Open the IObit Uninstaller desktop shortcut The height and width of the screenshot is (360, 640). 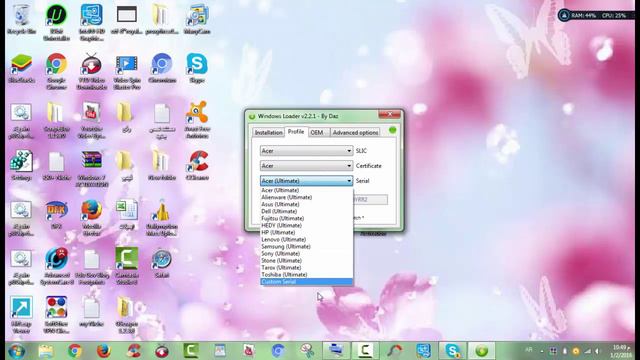[x=56, y=22]
